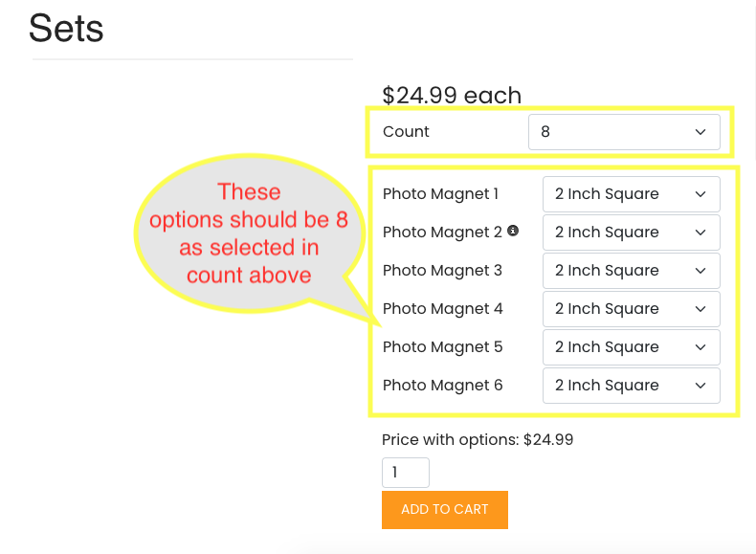756x554 pixels.
Task: Click the chevron arrow in the Count selector
Action: point(700,132)
